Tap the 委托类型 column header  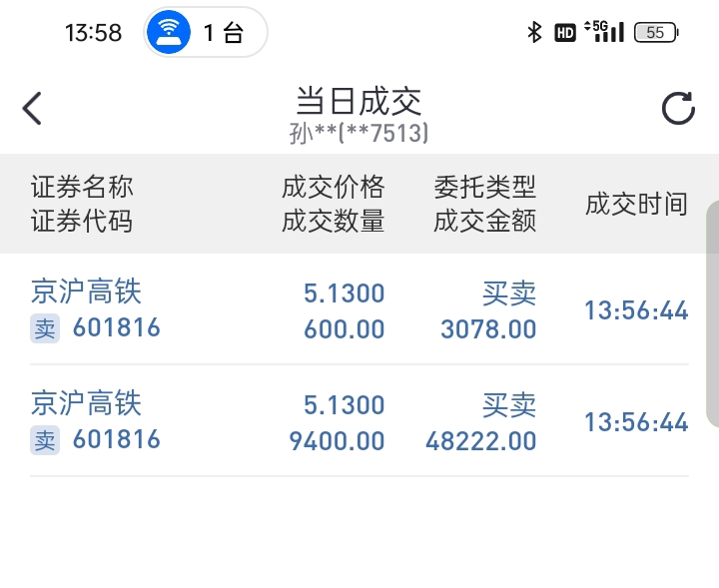pyautogui.click(x=484, y=188)
